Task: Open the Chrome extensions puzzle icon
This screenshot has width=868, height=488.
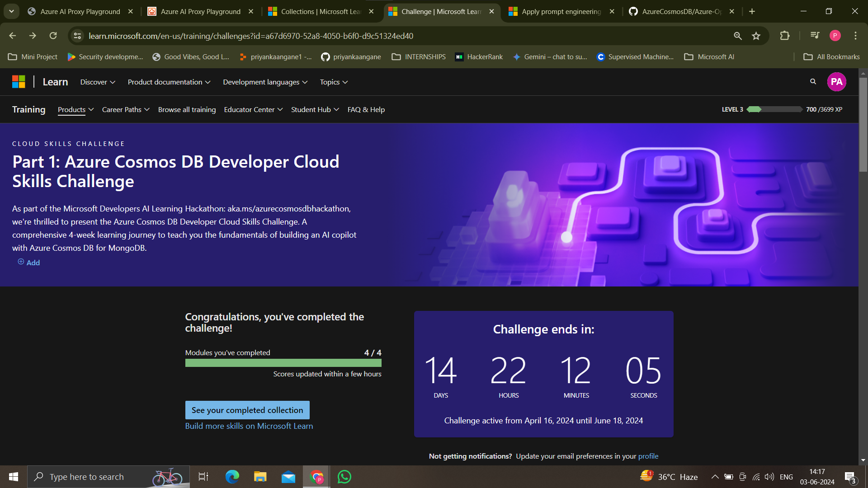Action: 785,36
